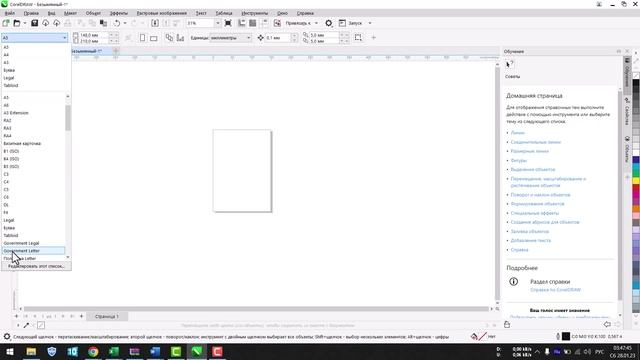640x360 pixels.
Task: Click the back arrow in learning panel
Action: coord(607,324)
